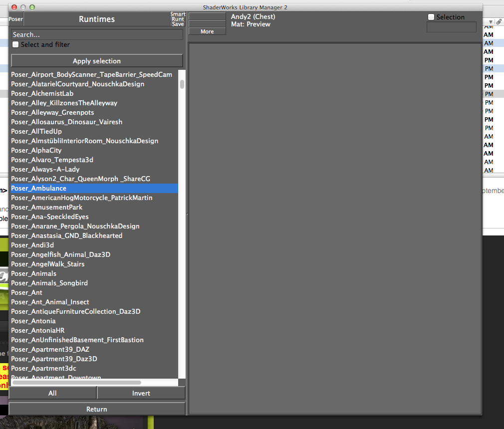Click the Poser tab button

click(x=16, y=19)
